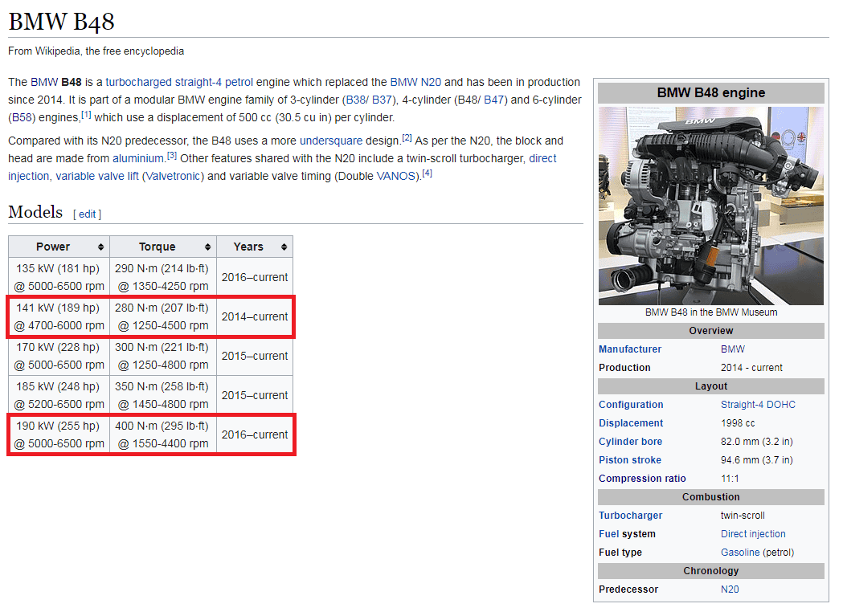Select the 290 N·m torque cell

point(163,277)
